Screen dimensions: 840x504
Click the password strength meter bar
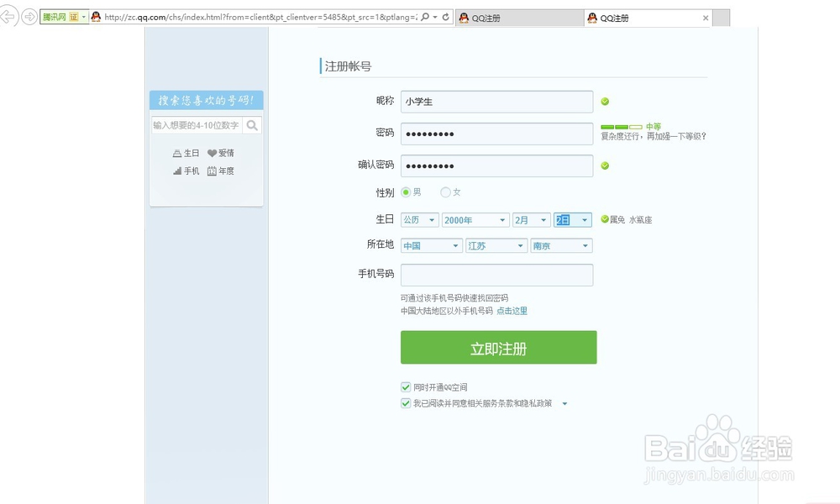click(x=622, y=127)
